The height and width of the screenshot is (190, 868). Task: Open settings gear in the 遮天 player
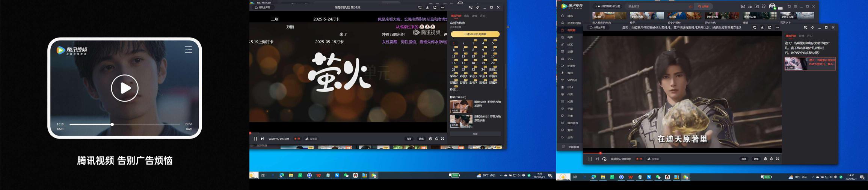[x=765, y=159]
